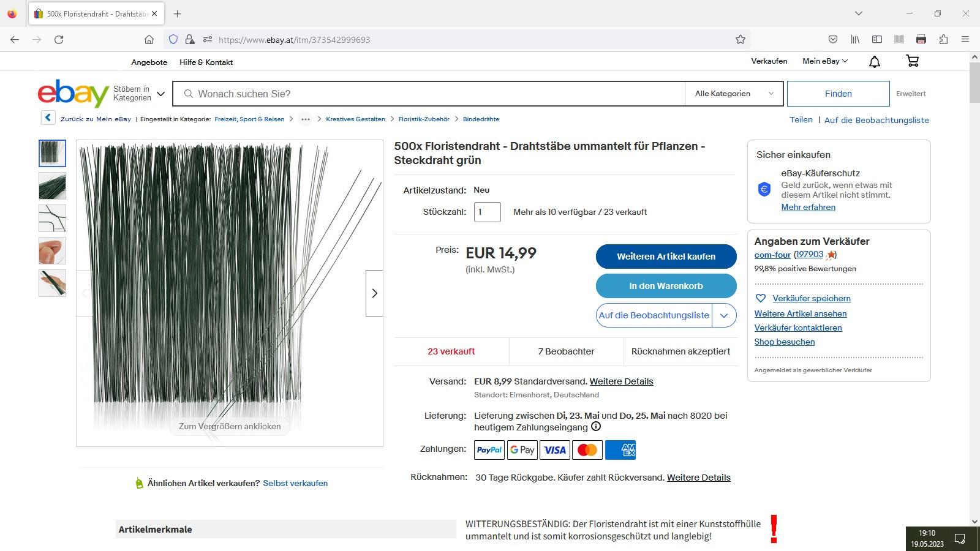Click the eBay logo
Viewport: 980px width, 551px height.
[x=73, y=94]
